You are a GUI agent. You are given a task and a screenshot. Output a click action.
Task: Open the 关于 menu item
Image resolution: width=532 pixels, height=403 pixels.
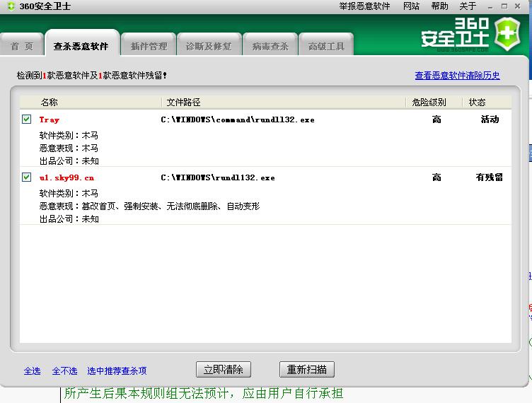point(468,6)
